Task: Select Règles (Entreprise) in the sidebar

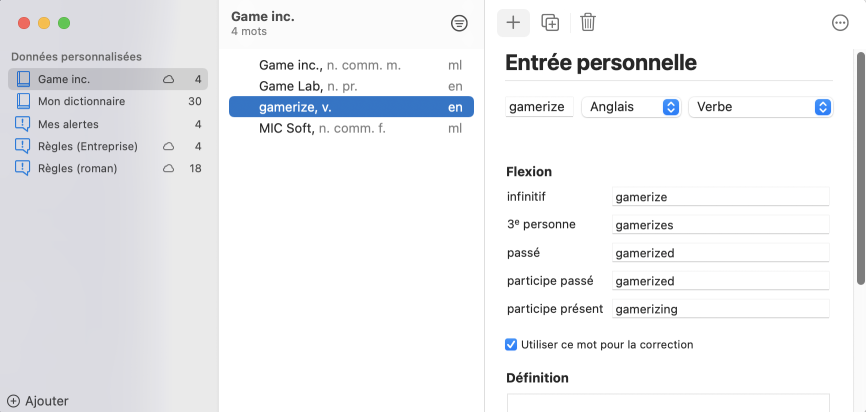Action: [x=87, y=146]
